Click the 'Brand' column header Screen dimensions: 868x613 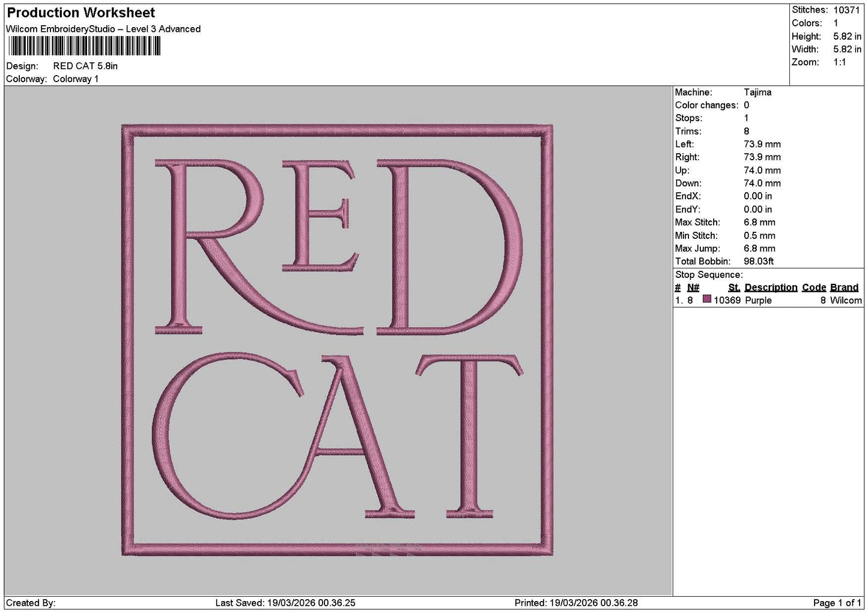pyautogui.click(x=844, y=288)
